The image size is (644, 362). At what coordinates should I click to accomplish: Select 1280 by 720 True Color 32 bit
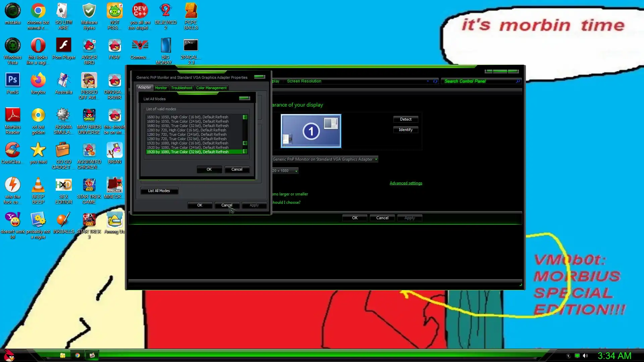coord(186,139)
